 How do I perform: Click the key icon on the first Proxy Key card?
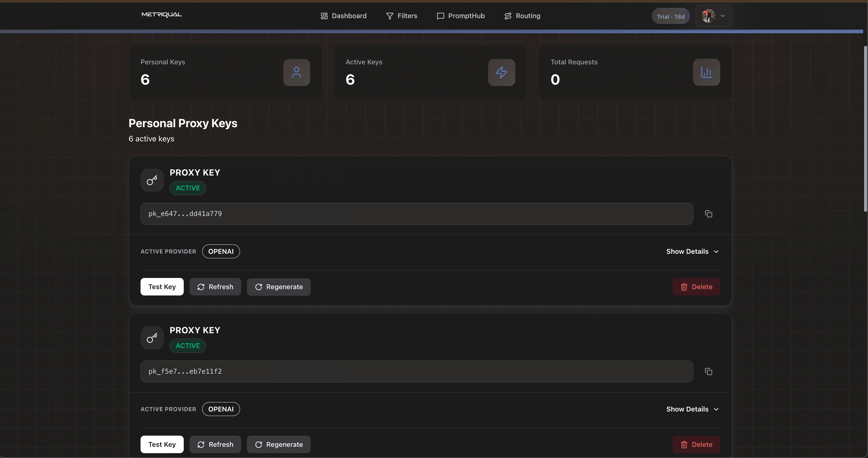tap(152, 180)
